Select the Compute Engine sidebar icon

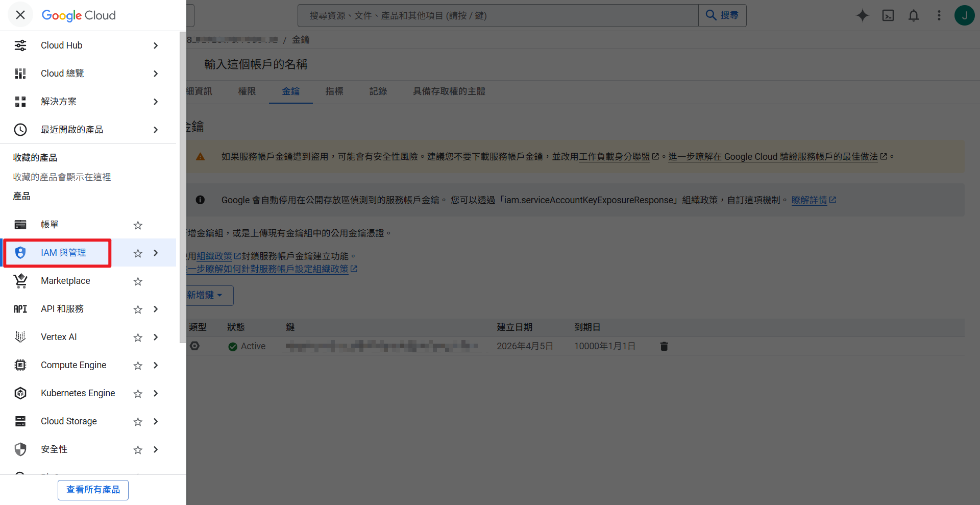click(x=20, y=365)
